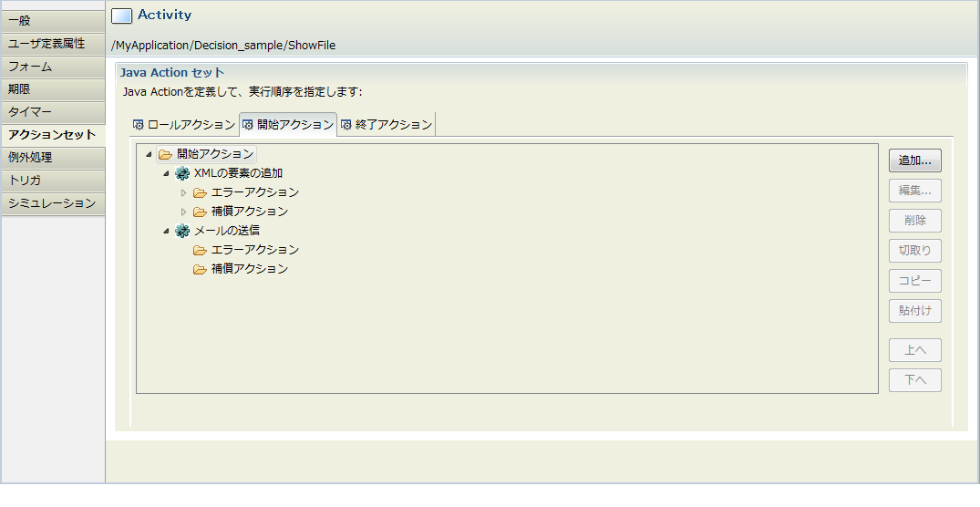Click the 削除 button

(x=915, y=221)
